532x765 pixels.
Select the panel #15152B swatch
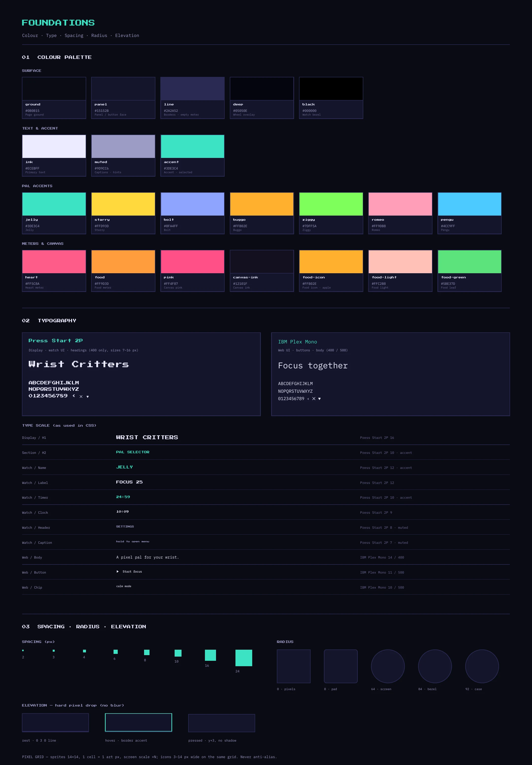point(123,98)
